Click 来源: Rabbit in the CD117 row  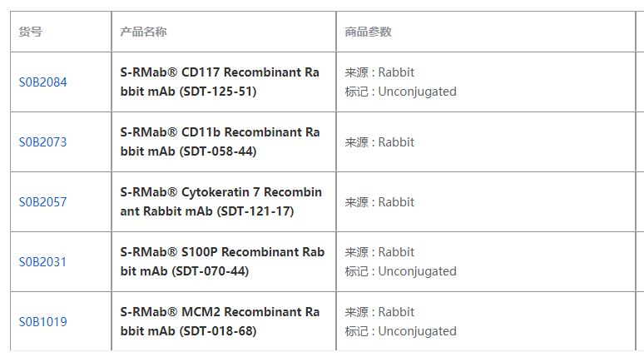point(379,72)
